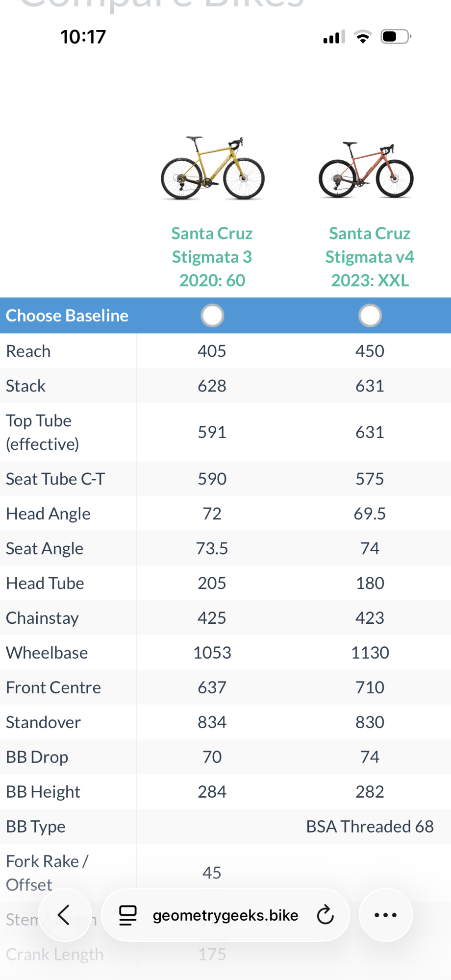
Task: Tap the 10:17 clock in status bar
Action: pyautogui.click(x=83, y=37)
